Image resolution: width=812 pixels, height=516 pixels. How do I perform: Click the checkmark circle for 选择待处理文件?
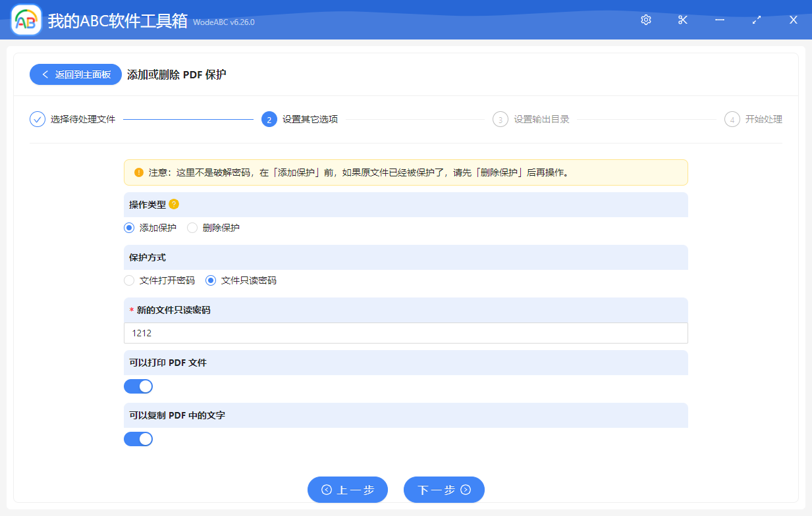pos(37,119)
